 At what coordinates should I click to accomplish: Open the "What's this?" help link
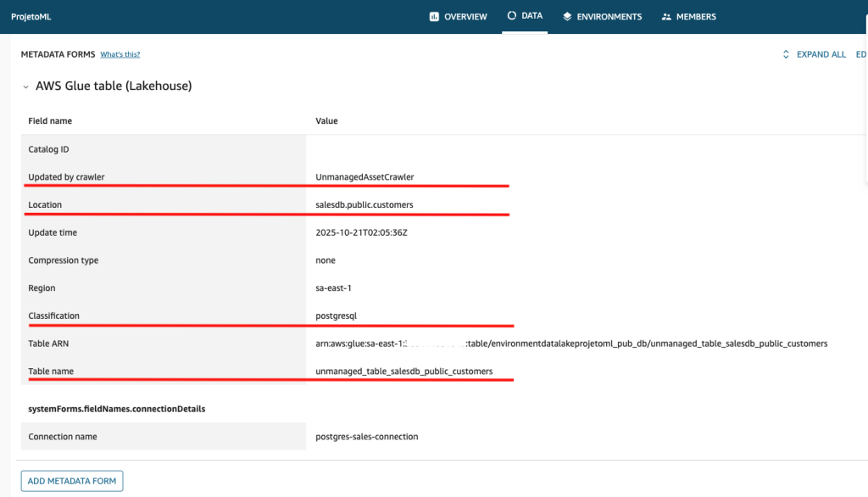pyautogui.click(x=120, y=54)
